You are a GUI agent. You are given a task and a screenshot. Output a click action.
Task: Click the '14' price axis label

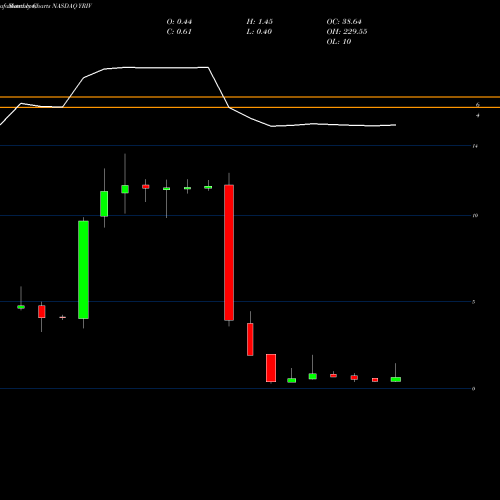[475, 146]
